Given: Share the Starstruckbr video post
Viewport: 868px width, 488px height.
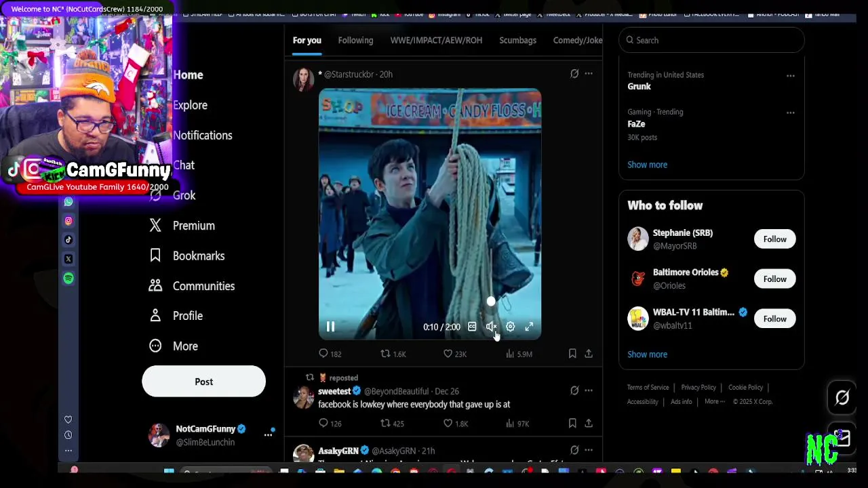Looking at the screenshot, I should pos(589,354).
